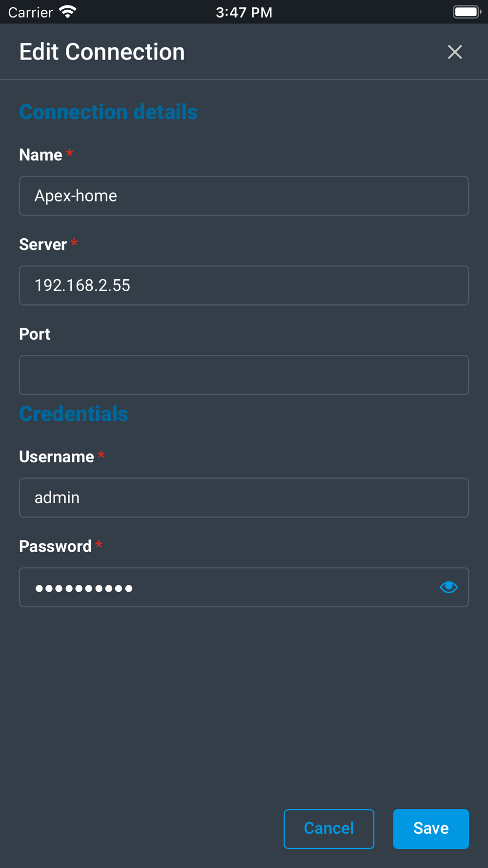Select the empty Port input field
488x868 pixels.
click(x=244, y=375)
